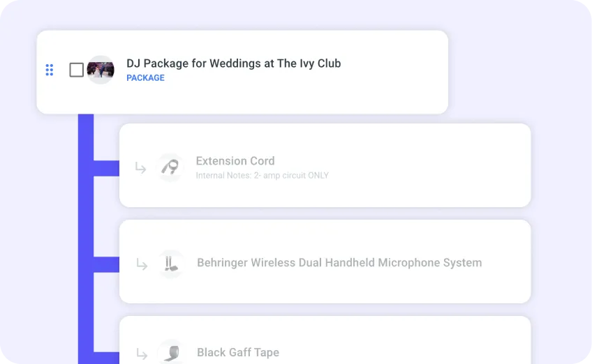Click the microphone system icon
The height and width of the screenshot is (364, 592).
coord(170,264)
